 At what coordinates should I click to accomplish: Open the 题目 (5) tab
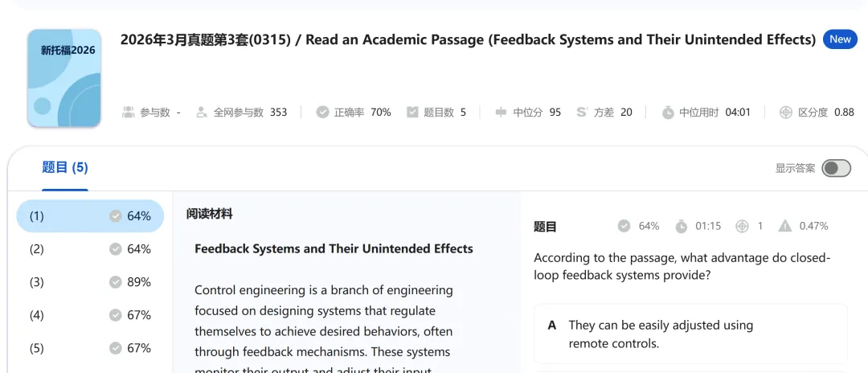[65, 167]
